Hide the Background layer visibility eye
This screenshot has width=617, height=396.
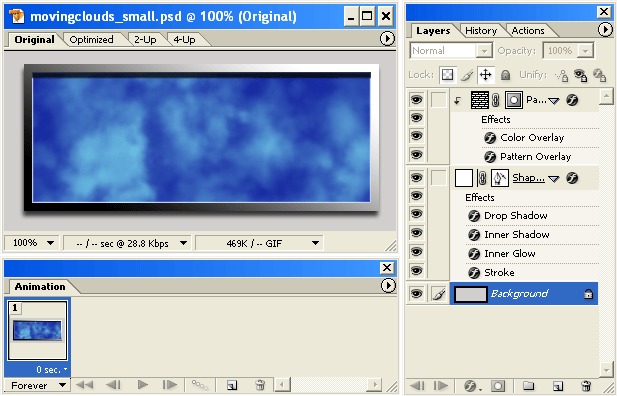point(416,294)
